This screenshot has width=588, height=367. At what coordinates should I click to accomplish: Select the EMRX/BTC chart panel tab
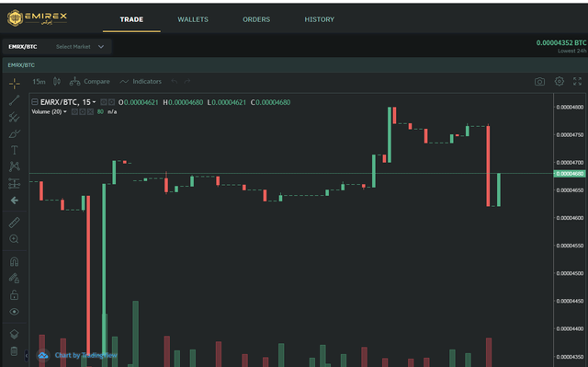point(21,65)
